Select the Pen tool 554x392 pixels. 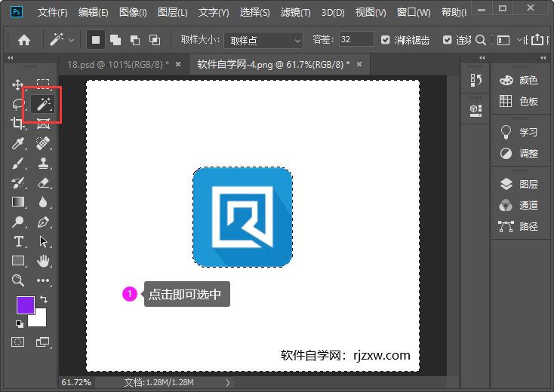[43, 222]
